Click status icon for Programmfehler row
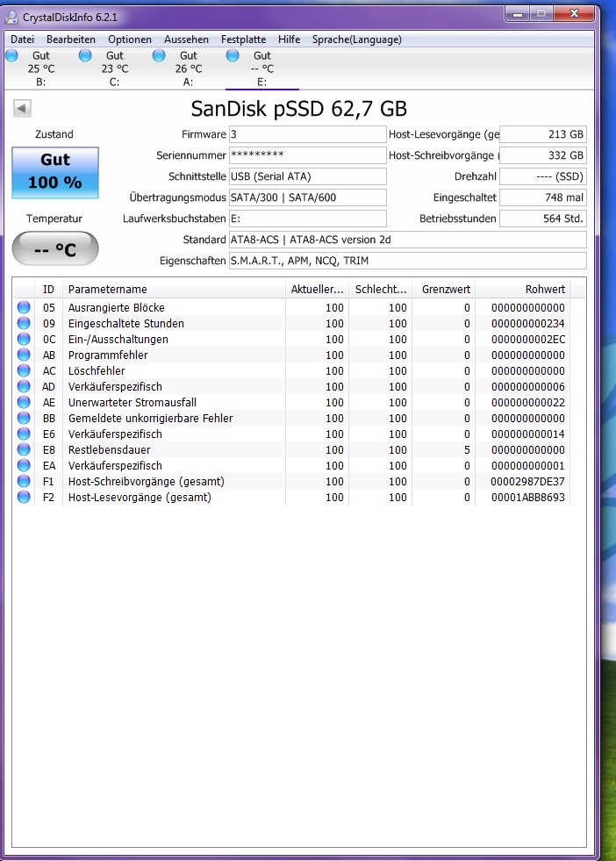This screenshot has height=861, width=616. (24, 355)
